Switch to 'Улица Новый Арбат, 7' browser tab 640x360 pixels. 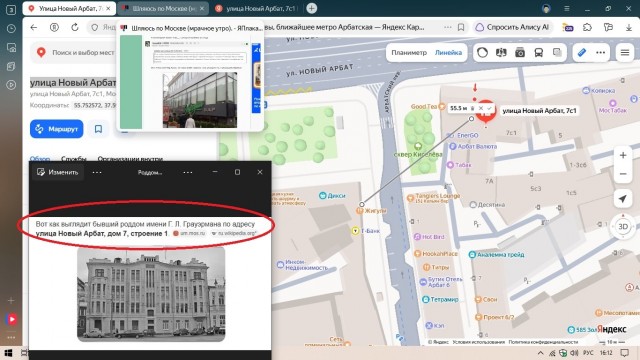pos(69,8)
